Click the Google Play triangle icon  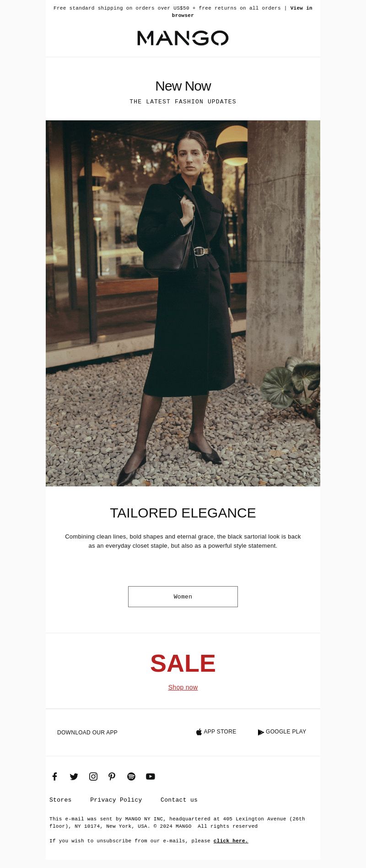(x=261, y=732)
